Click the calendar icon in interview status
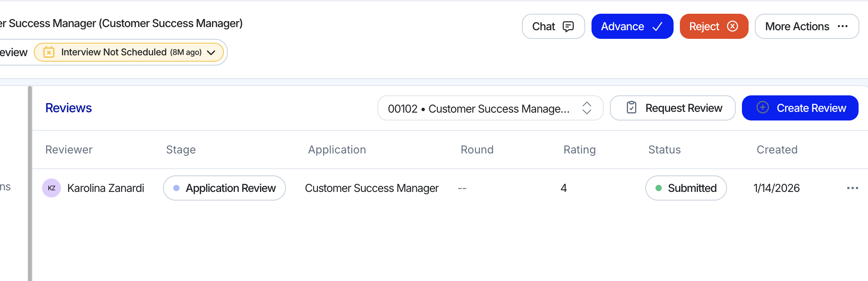The height and width of the screenshot is (281, 868). (49, 52)
